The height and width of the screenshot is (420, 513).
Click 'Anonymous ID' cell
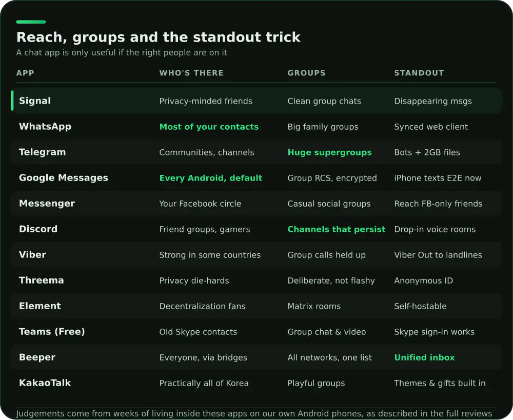[423, 281]
